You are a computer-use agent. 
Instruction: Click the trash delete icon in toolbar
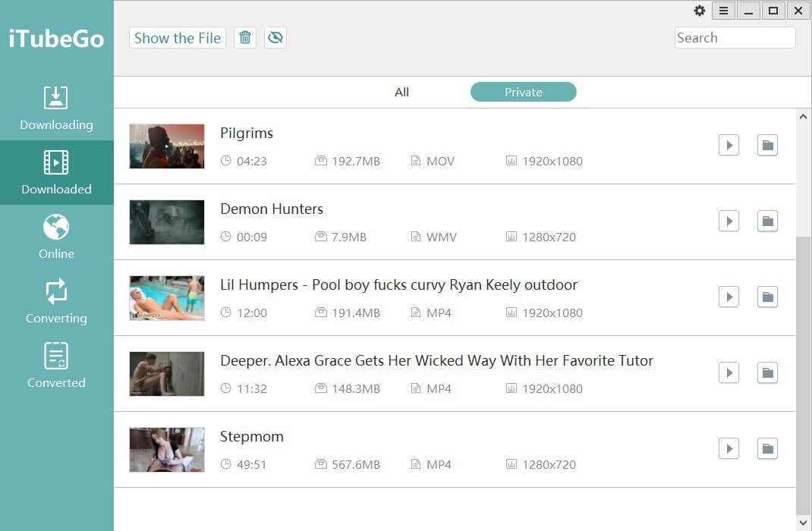pos(245,38)
